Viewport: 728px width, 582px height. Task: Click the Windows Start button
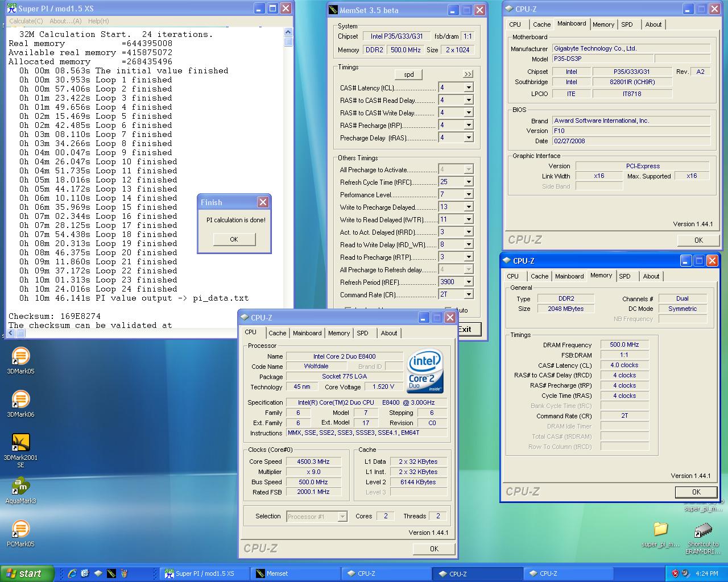pyautogui.click(x=27, y=573)
